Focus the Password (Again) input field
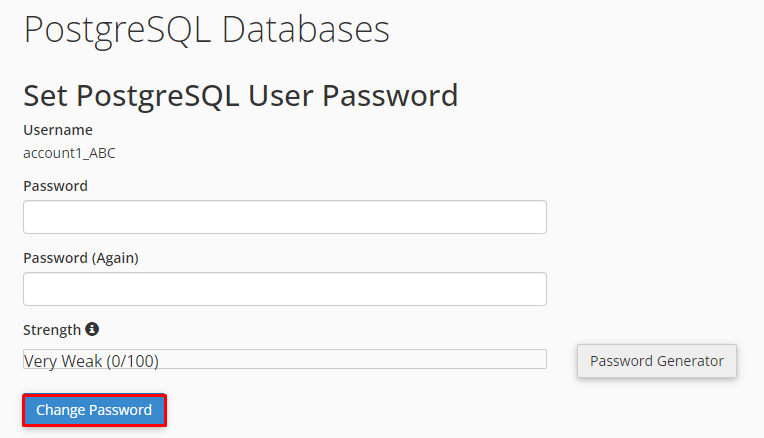This screenshot has width=764, height=438. coord(284,289)
